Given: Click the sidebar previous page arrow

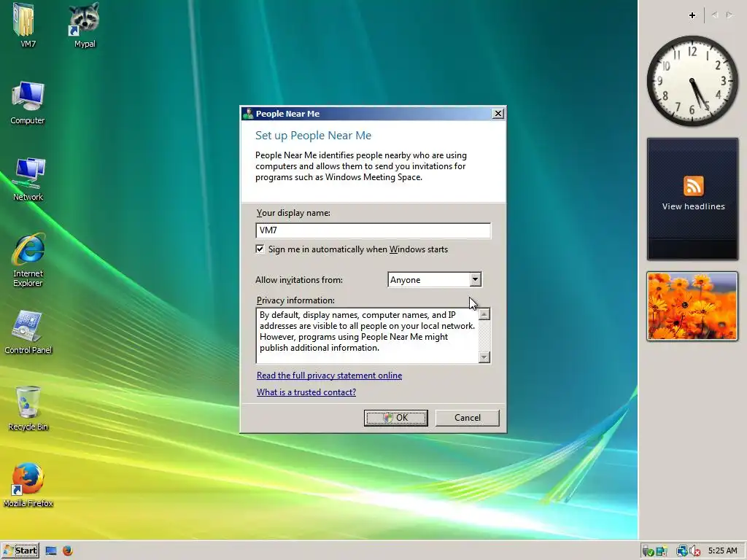Looking at the screenshot, I should tap(715, 15).
